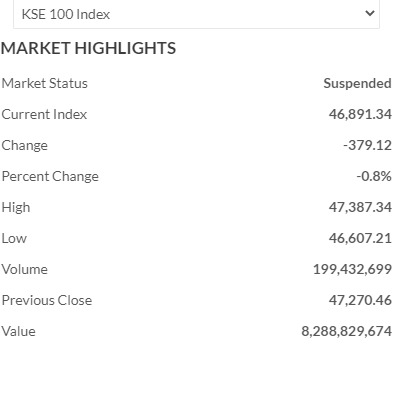Screen dimensions: 398x398
Task: Click the Suspended status value
Action: [x=357, y=83]
